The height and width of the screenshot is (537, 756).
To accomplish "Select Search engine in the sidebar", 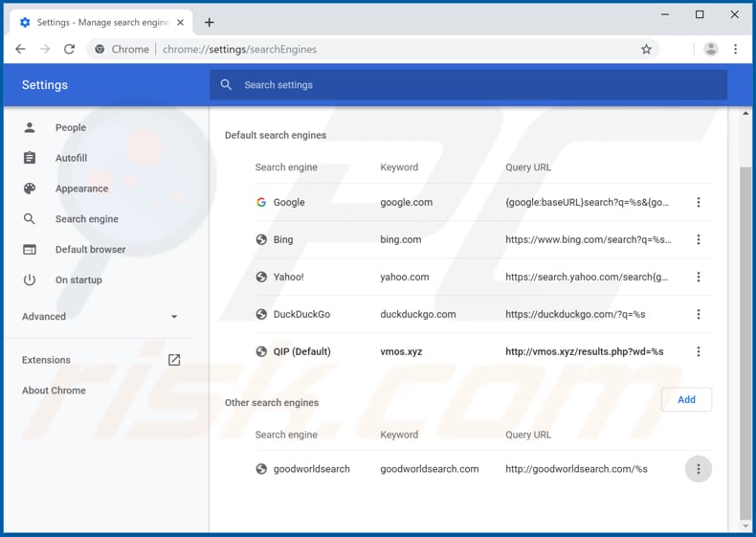I will tap(86, 218).
